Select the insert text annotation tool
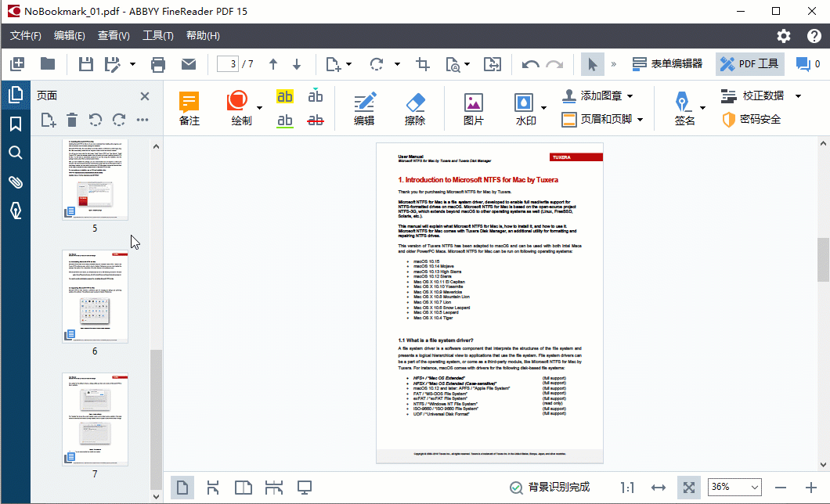Image resolution: width=830 pixels, height=504 pixels. [316, 95]
